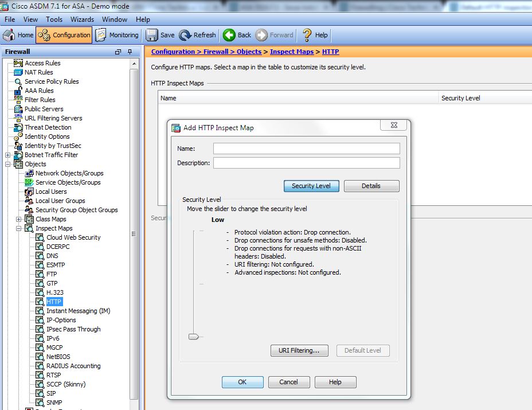Expand the Botnet Traffic Filter node

click(8, 155)
